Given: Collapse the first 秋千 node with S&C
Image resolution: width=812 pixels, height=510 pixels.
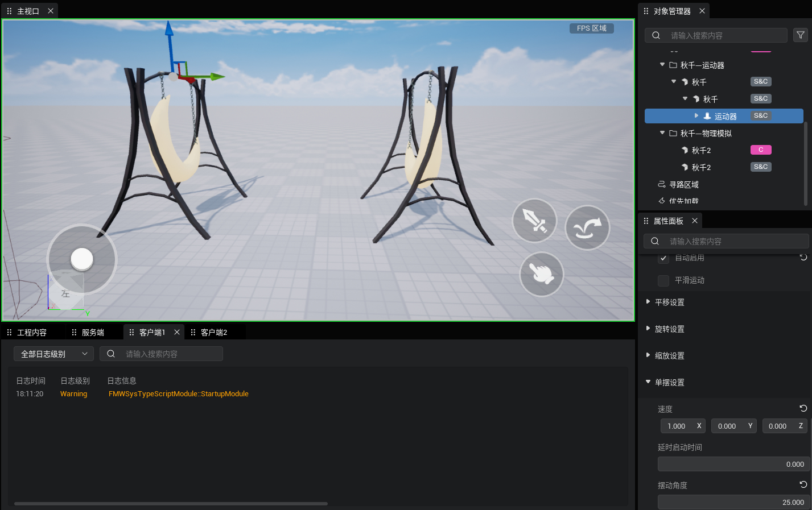Looking at the screenshot, I should tap(674, 81).
